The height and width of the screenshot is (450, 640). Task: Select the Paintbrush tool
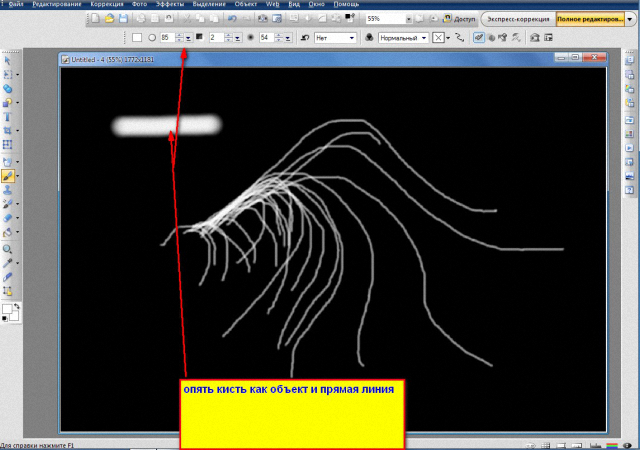8,176
